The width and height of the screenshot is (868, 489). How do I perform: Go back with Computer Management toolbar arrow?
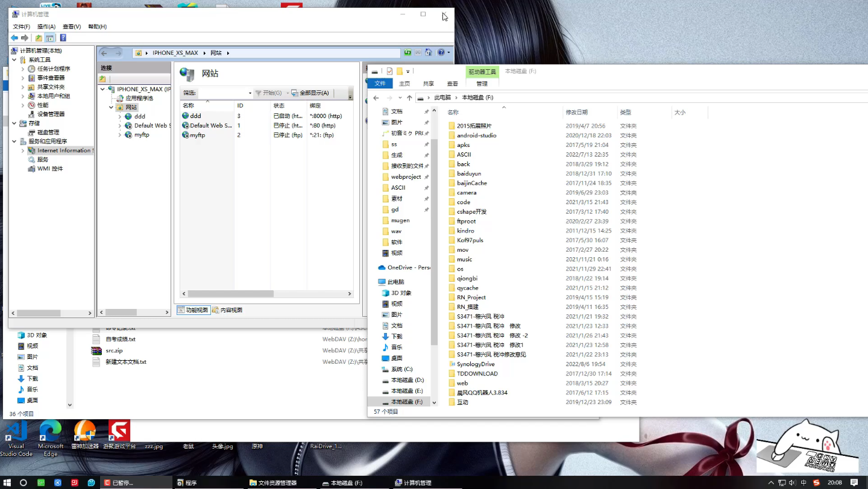(x=14, y=38)
